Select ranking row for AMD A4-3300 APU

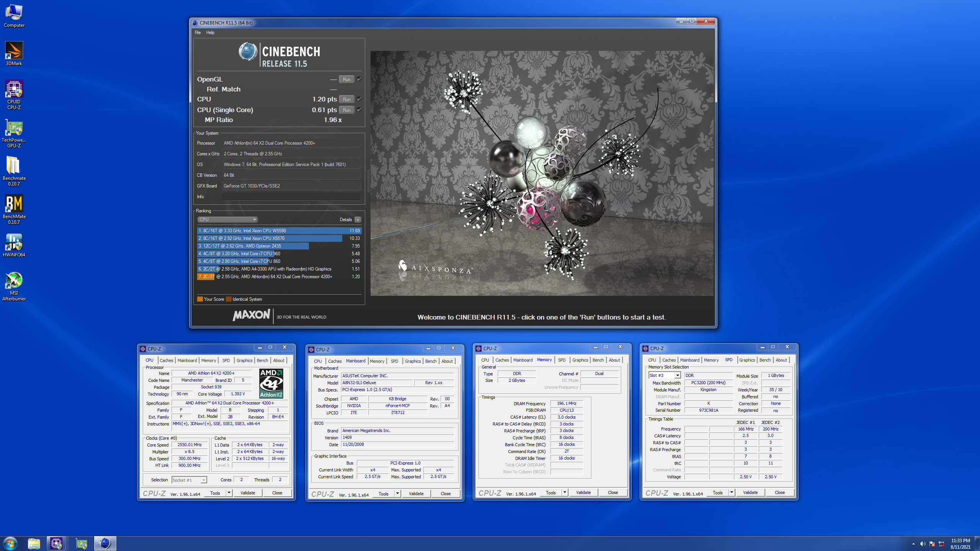pyautogui.click(x=279, y=269)
